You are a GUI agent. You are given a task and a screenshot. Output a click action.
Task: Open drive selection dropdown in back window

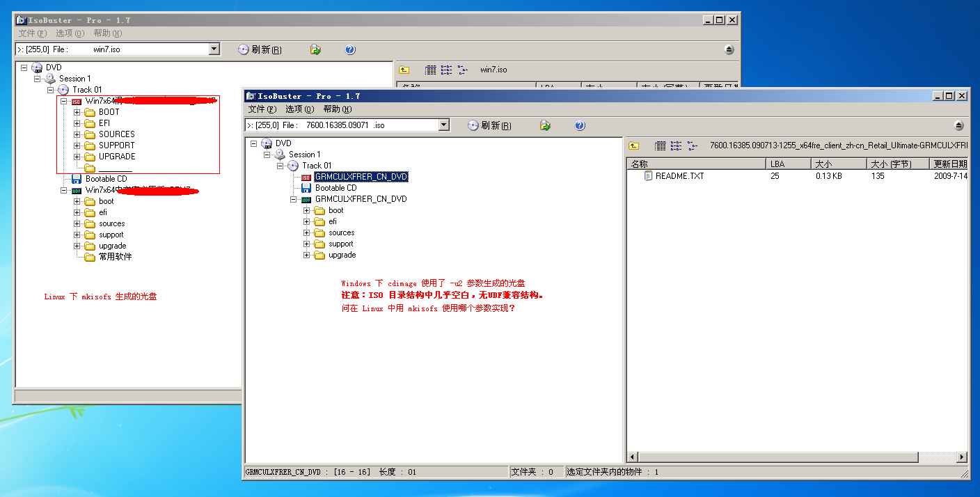point(214,49)
